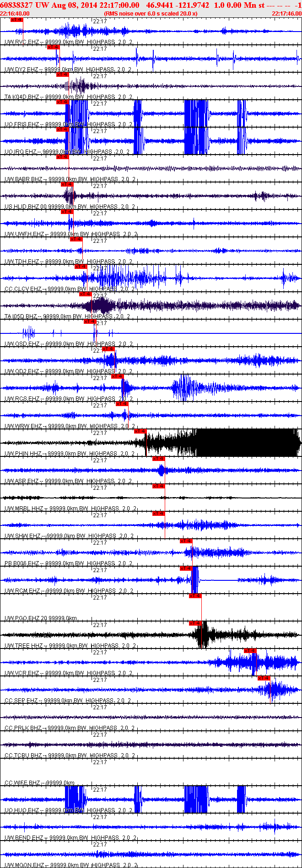Select the red pick flag on CC.SEP trace
The width and height of the screenshot is (302, 868).
point(264,678)
